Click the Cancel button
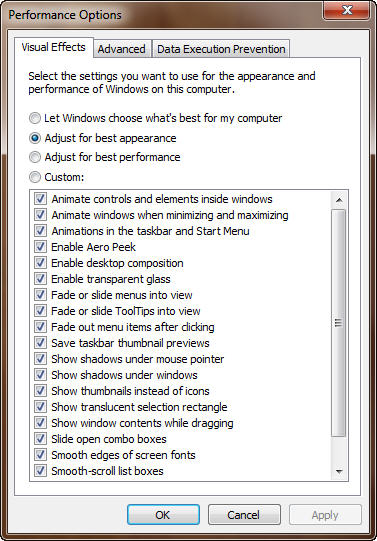 (244, 515)
